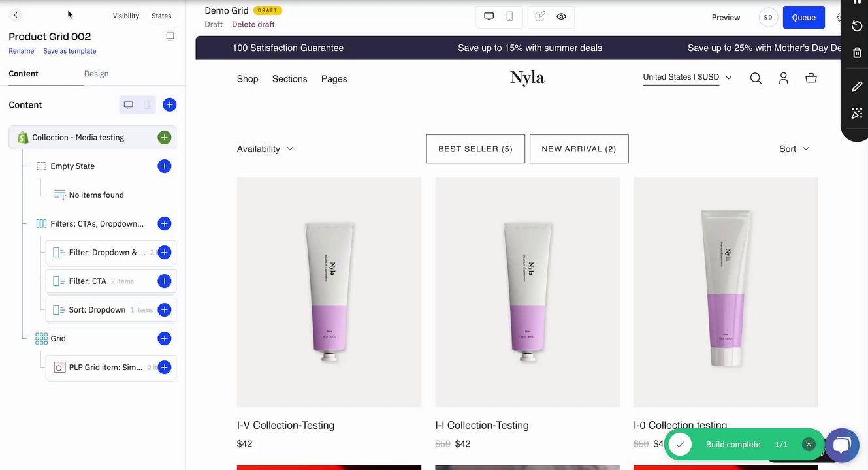Select the Grid item in content tree
Screen dimensions: 868x470
(x=58, y=338)
